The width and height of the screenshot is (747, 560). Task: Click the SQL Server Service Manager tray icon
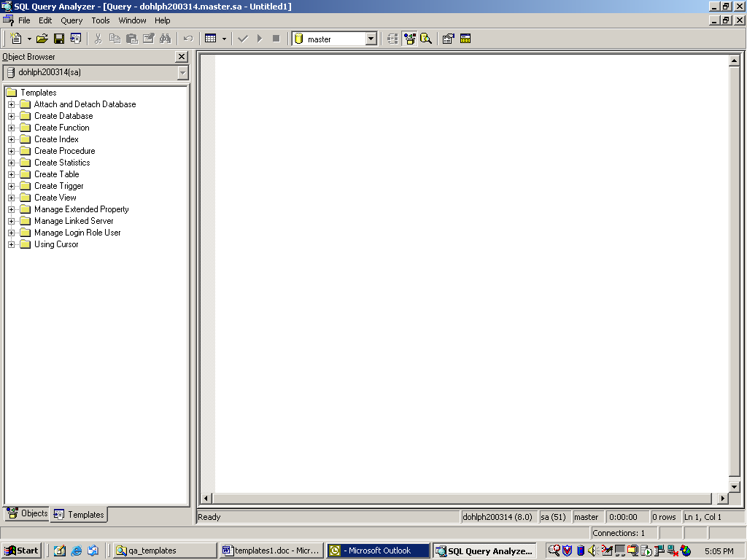tap(646, 551)
